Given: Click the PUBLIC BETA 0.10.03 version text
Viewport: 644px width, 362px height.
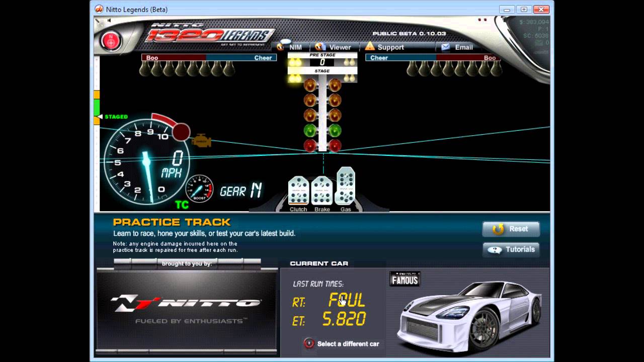Looking at the screenshot, I should [x=409, y=33].
